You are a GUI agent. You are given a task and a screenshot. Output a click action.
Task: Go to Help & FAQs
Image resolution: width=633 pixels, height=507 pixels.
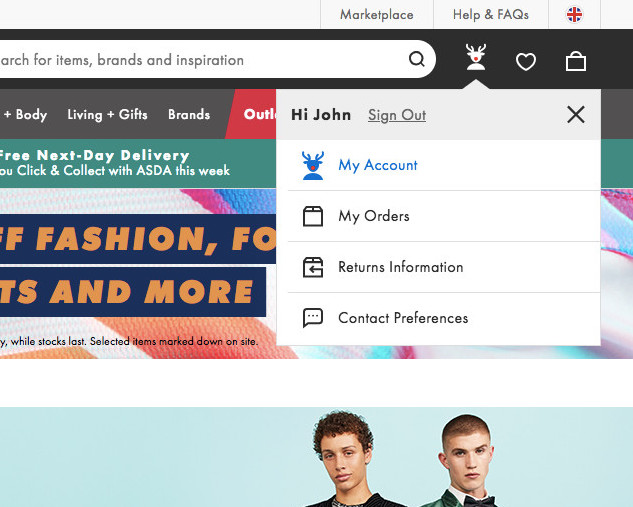point(490,15)
